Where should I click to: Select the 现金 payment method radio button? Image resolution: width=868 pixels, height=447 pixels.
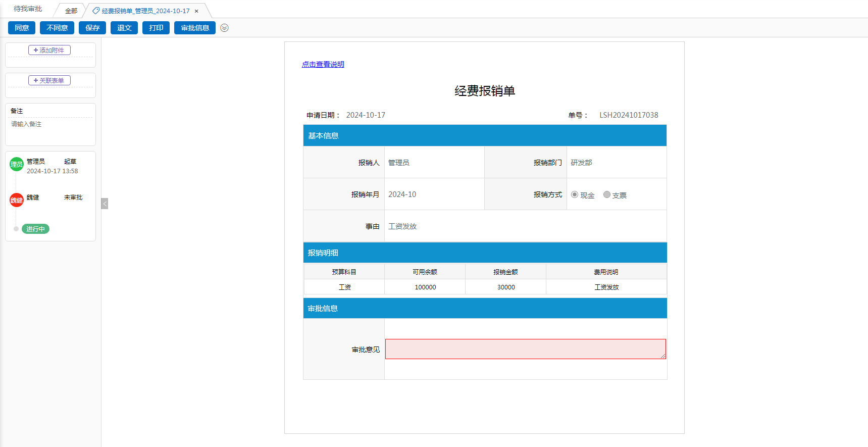575,195
